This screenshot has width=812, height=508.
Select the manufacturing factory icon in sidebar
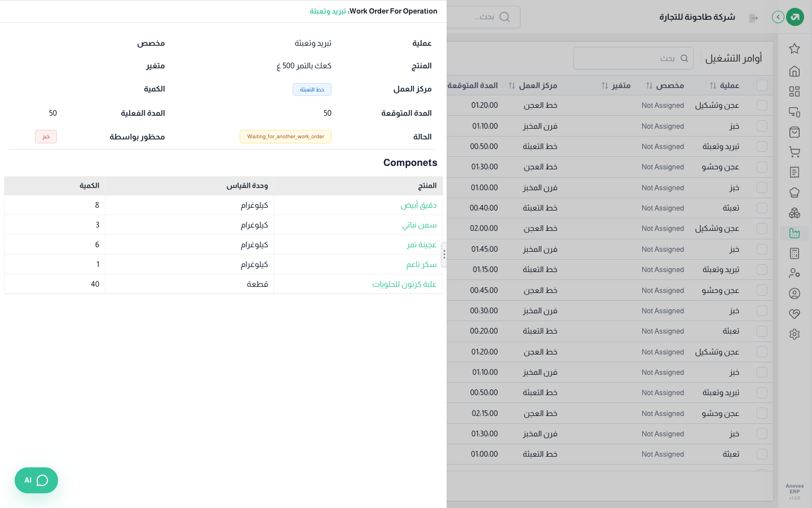tap(795, 233)
